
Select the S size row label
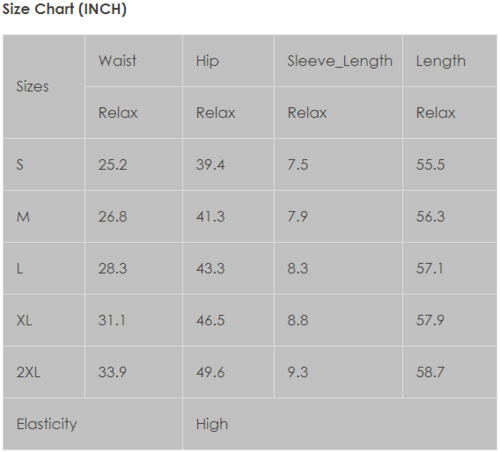click(20, 165)
